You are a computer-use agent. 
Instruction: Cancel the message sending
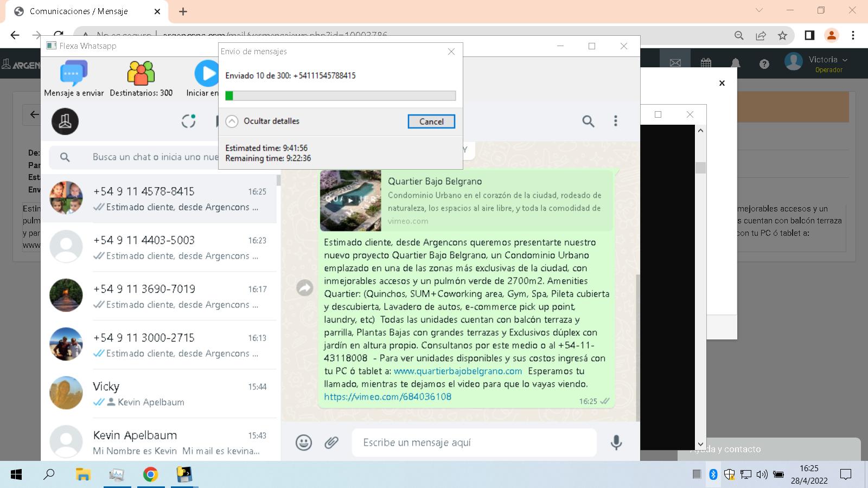coord(431,121)
